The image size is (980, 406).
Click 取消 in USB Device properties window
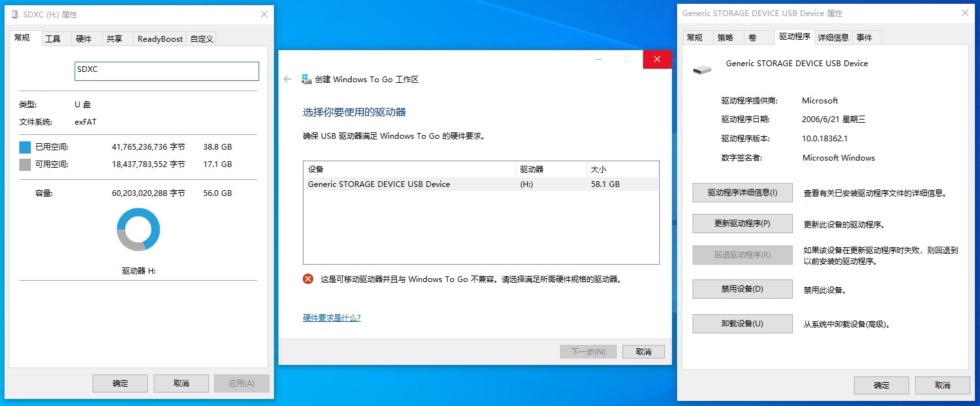943,385
